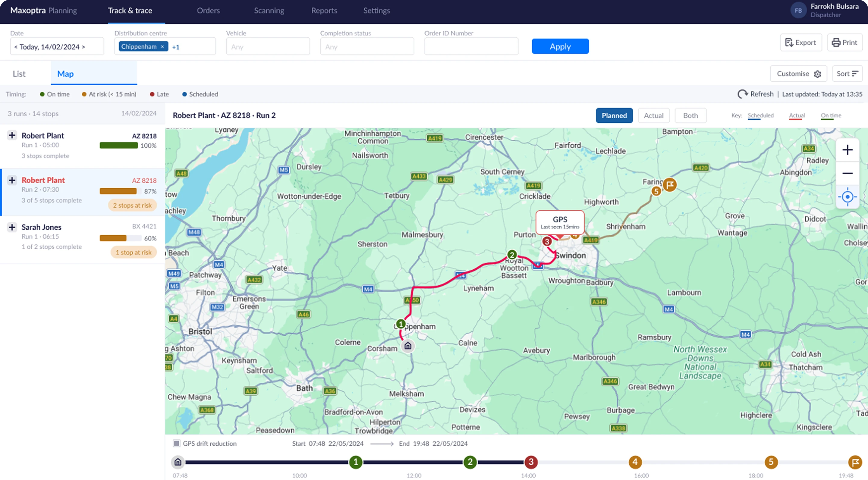Click Sarah Jones 60% progress bar
The image size is (868, 480).
tap(120, 238)
